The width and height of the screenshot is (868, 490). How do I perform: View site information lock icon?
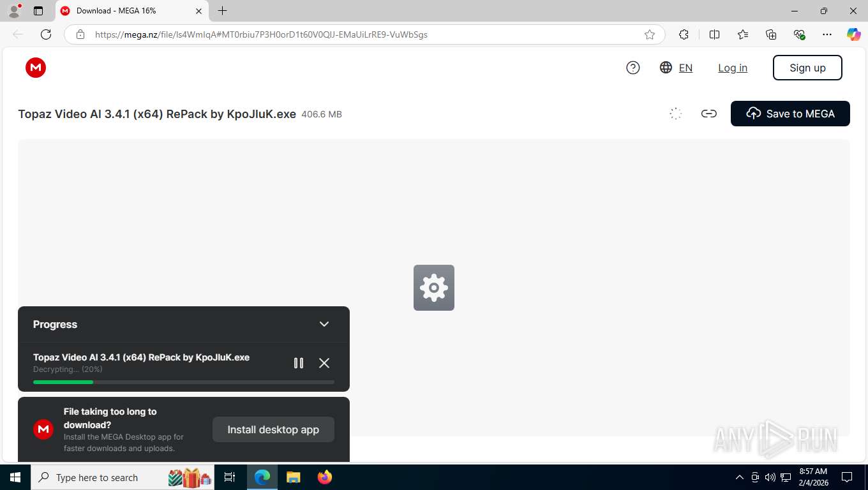pyautogui.click(x=80, y=34)
